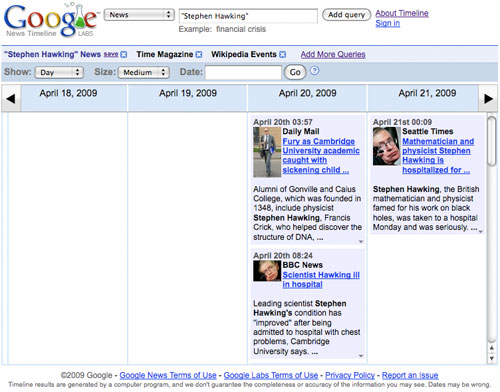Click the Go button
Screen dimensions: 500x392
(295, 72)
